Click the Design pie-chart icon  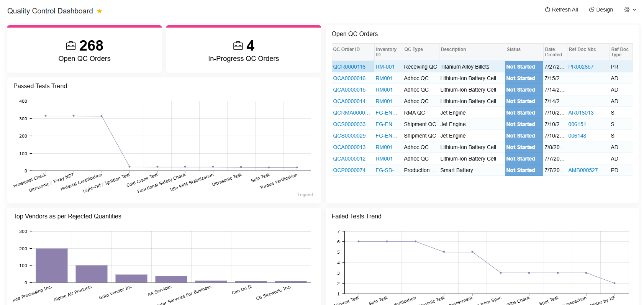pos(592,10)
